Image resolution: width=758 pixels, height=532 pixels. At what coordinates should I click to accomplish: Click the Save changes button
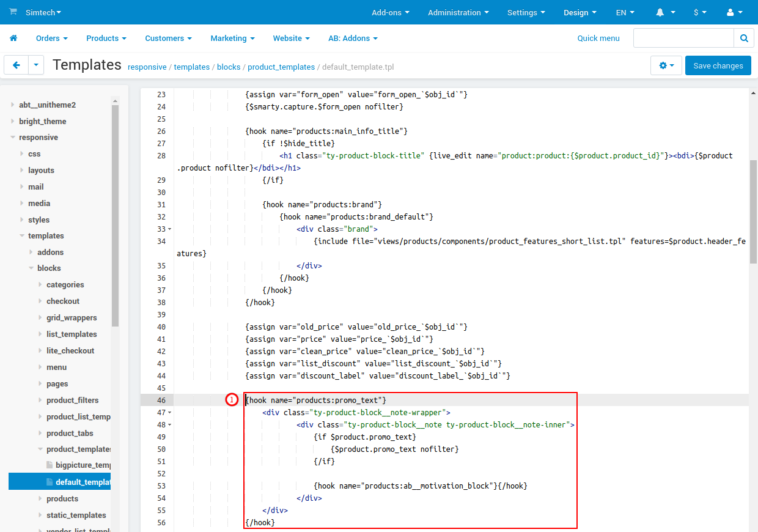tap(718, 65)
